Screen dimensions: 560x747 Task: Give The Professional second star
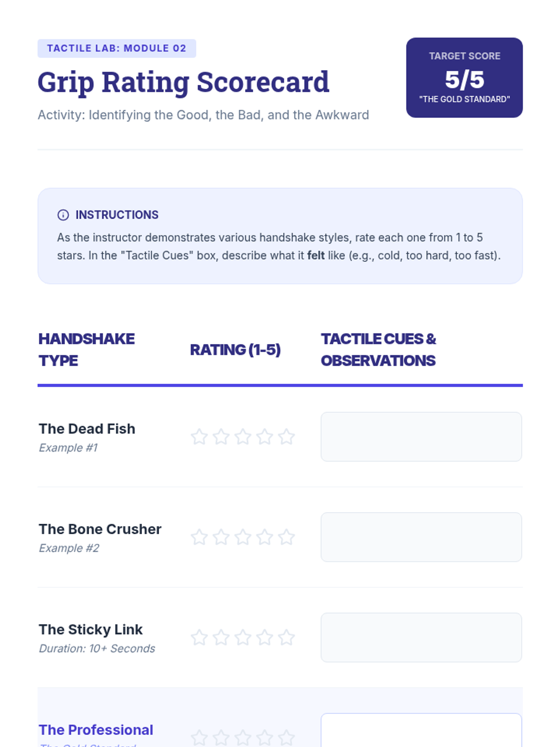point(221,738)
